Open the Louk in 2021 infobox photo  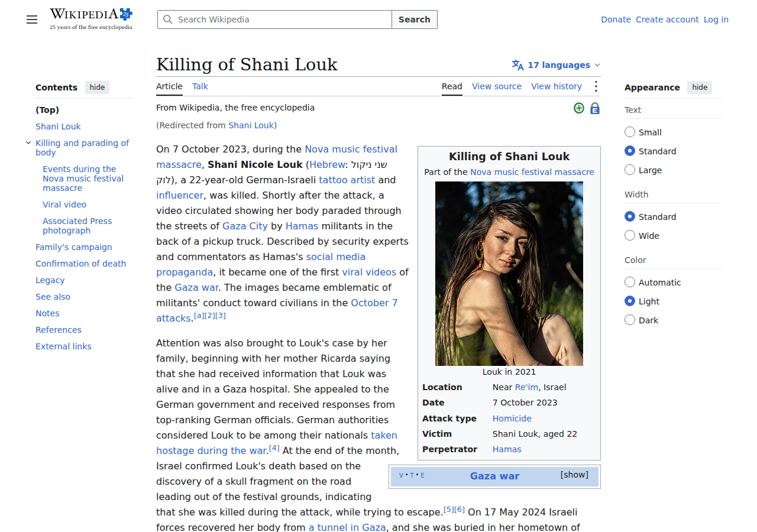[x=509, y=274]
